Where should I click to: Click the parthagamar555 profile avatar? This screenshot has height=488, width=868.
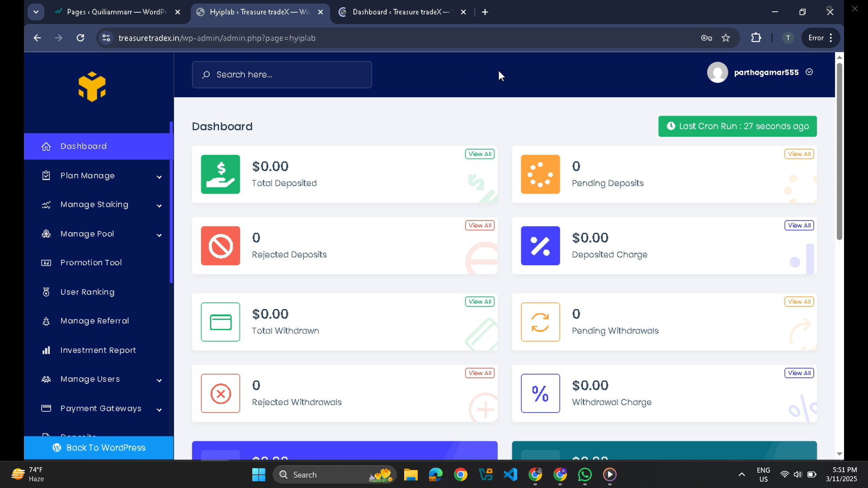[x=717, y=72]
